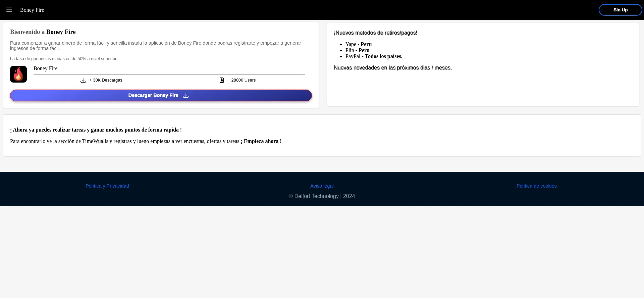Click the 'PayPal - Todos los países.' item
644x298 pixels.
(374, 56)
